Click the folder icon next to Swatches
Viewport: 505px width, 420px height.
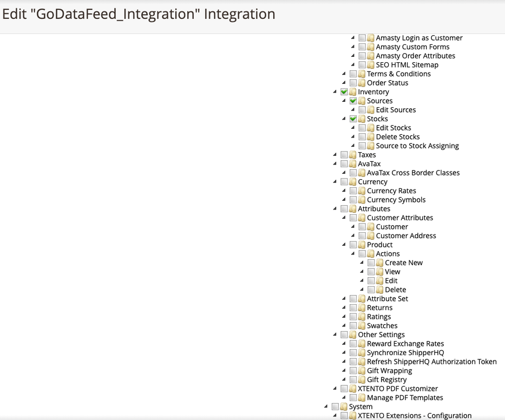pos(362,326)
